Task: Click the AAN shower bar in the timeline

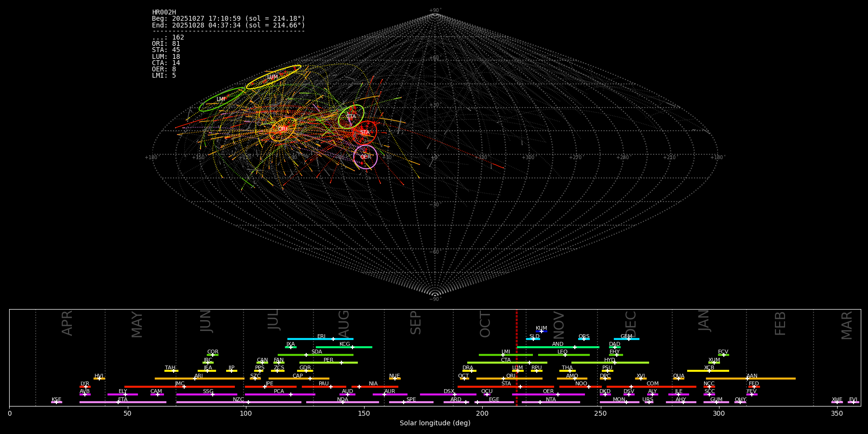Action: pyautogui.click(x=751, y=379)
